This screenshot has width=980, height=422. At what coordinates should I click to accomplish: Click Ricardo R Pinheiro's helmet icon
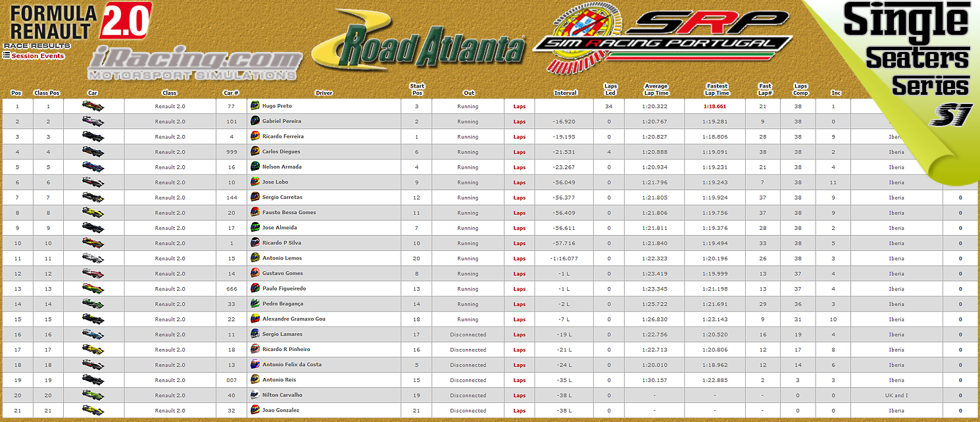pos(255,349)
